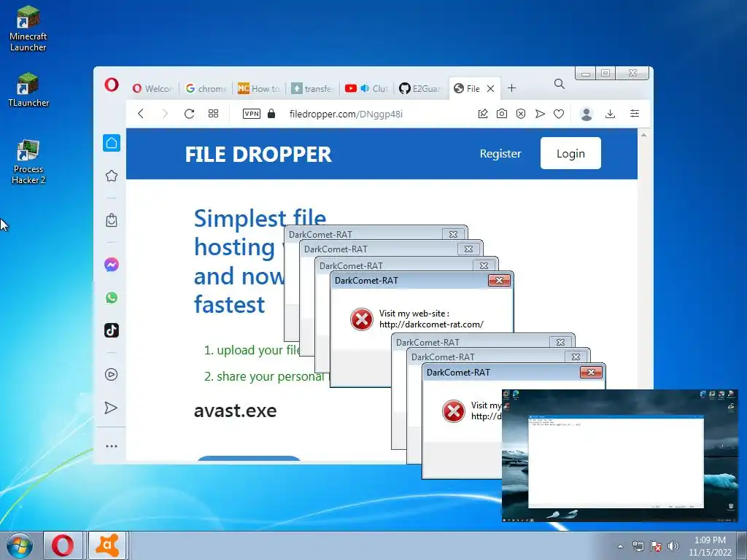The width and height of the screenshot is (747, 560).
Task: Open Process Hacker 2 desktop shortcut
Action: pos(28,162)
